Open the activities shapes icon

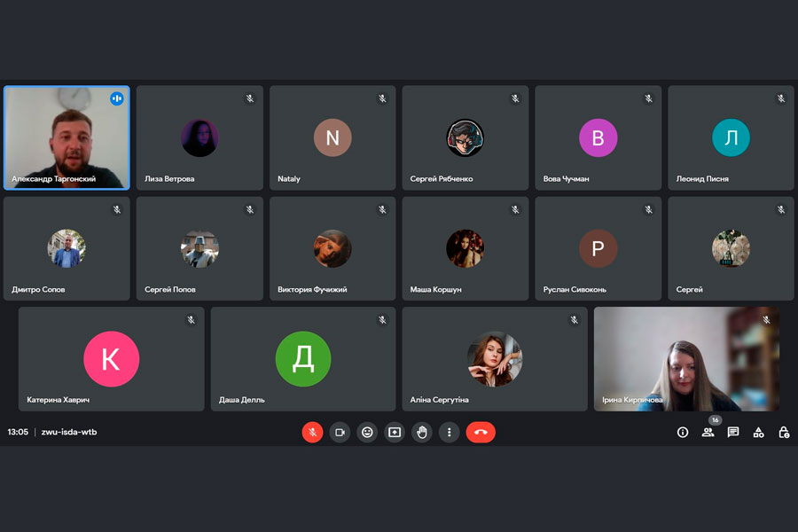click(x=758, y=432)
